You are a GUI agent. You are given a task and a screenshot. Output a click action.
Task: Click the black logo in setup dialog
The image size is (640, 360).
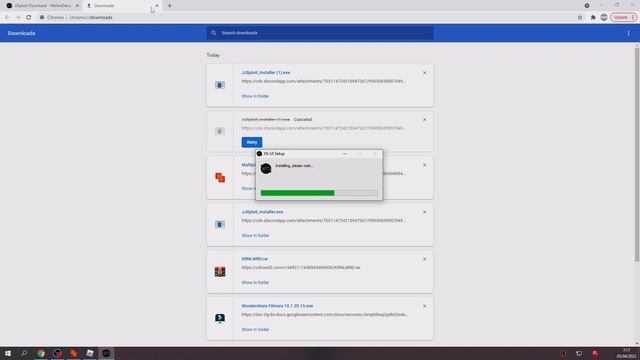point(266,169)
